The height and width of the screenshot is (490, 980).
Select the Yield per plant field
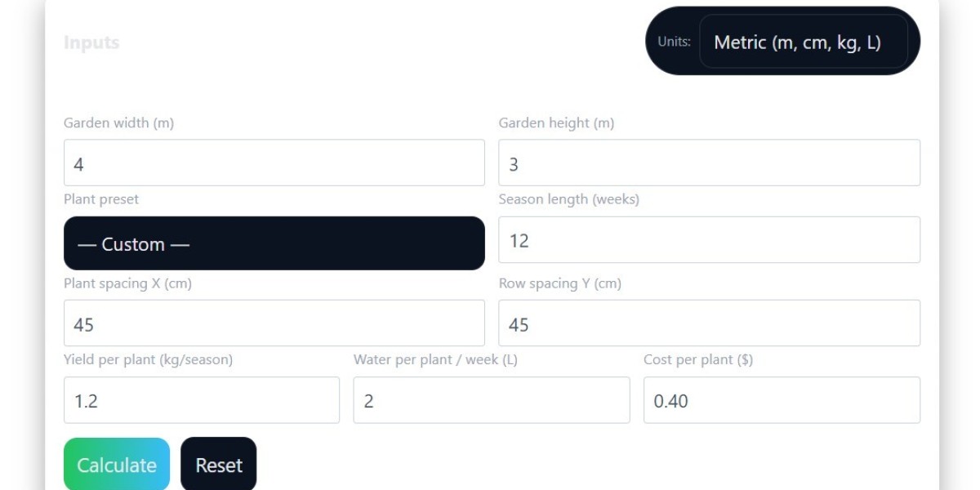click(x=202, y=399)
